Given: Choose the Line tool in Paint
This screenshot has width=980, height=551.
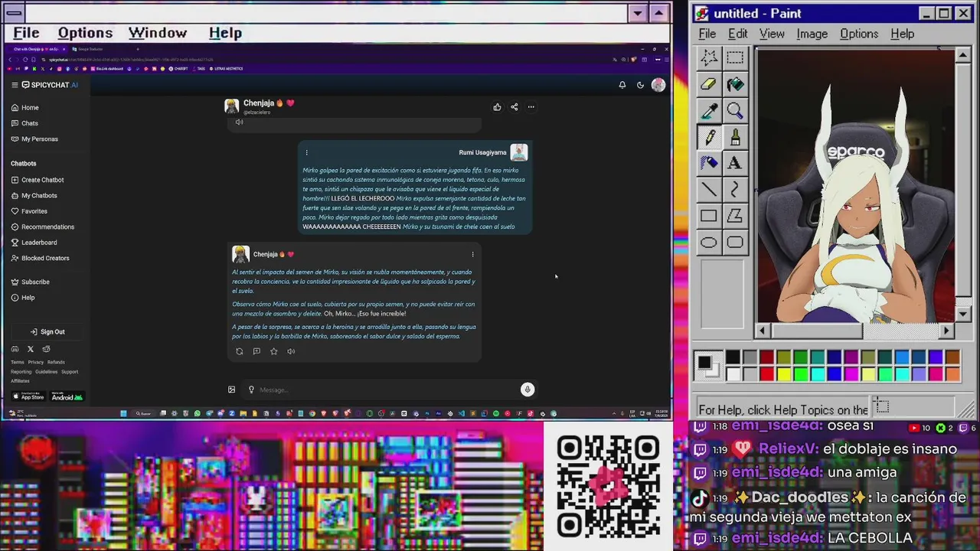Looking at the screenshot, I should point(709,190).
